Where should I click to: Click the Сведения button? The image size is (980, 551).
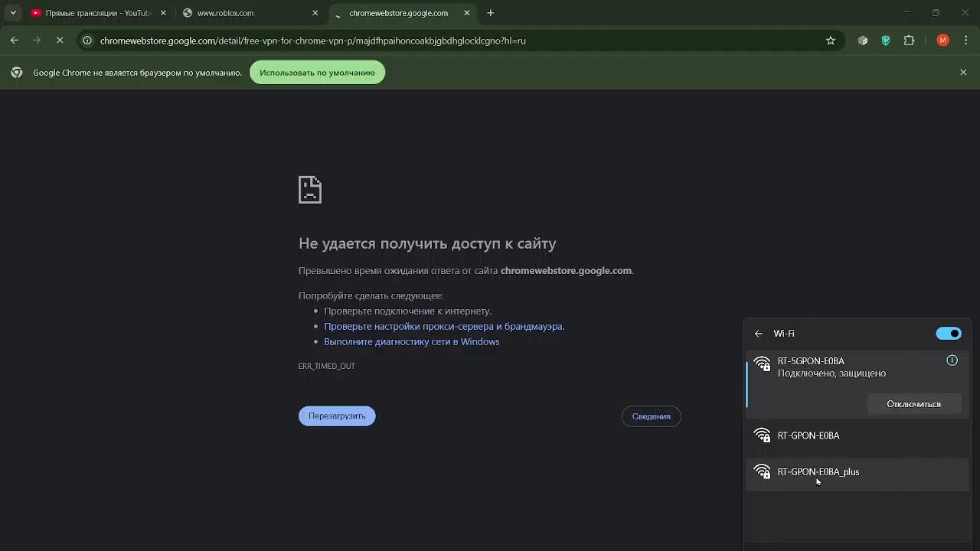(652, 416)
